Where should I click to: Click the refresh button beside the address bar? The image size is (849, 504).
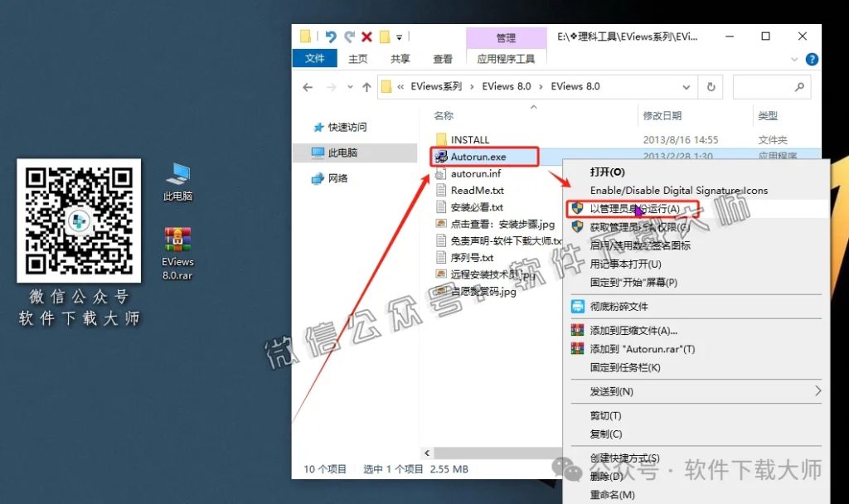[x=711, y=86]
